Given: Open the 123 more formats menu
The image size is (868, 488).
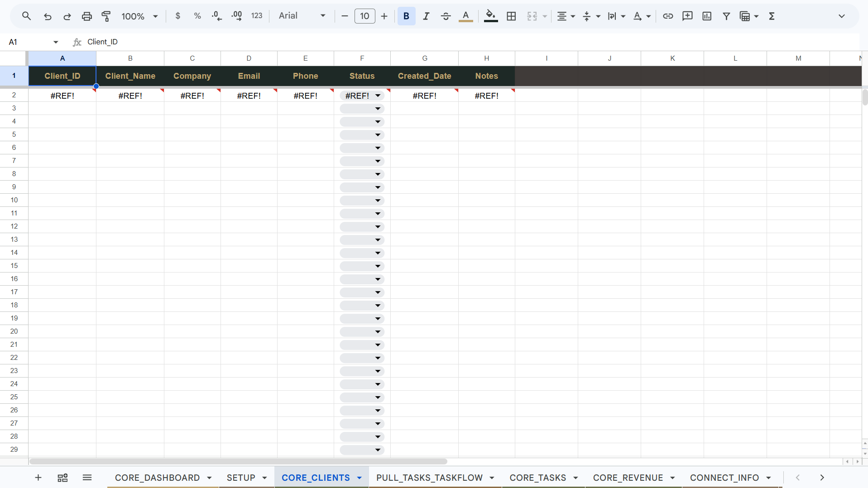Looking at the screenshot, I should pos(257,16).
